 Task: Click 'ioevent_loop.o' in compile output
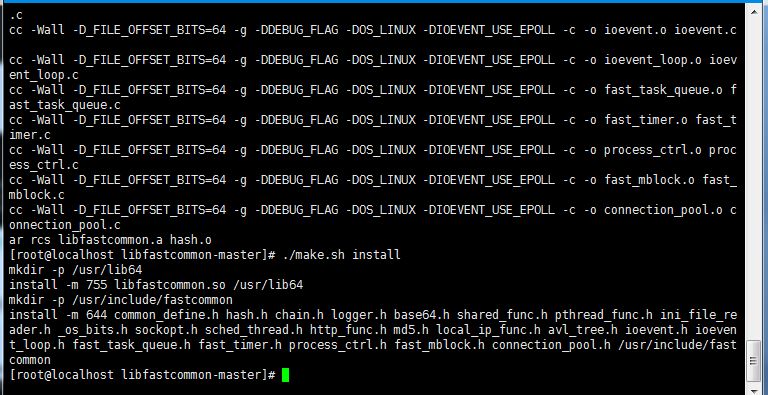pos(652,60)
